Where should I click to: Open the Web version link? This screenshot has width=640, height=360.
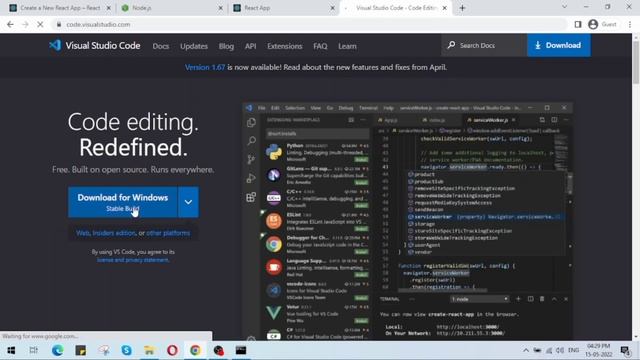[x=83, y=233]
